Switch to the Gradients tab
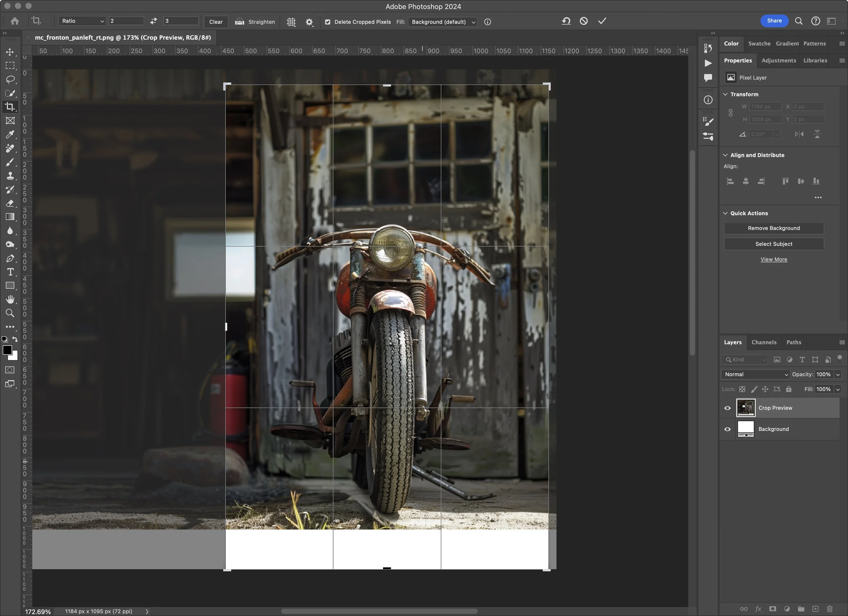 click(x=787, y=44)
